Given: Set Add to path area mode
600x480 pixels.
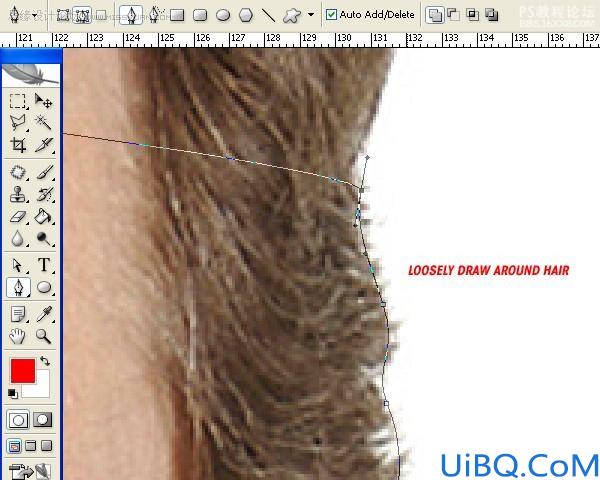Looking at the screenshot, I should pos(435,15).
